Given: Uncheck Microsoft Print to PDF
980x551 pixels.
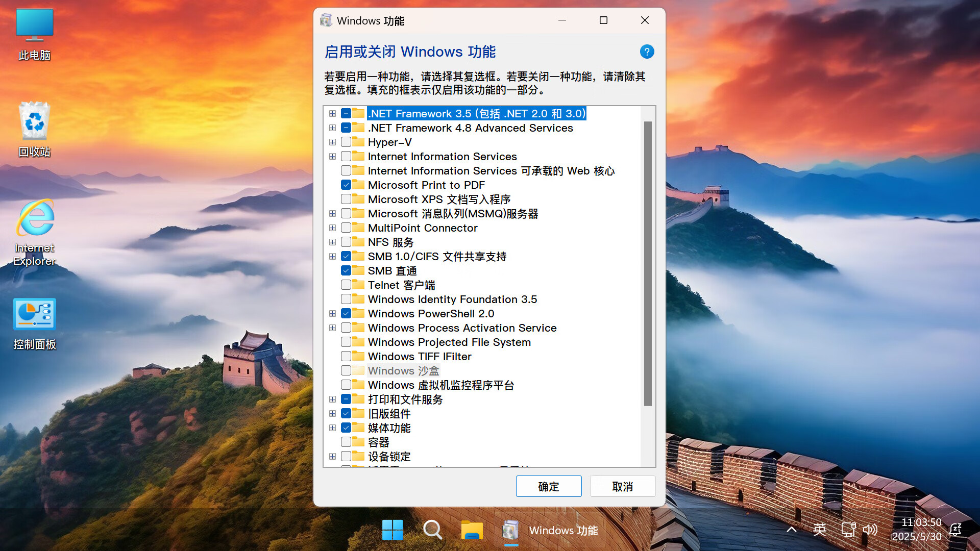Looking at the screenshot, I should [346, 185].
